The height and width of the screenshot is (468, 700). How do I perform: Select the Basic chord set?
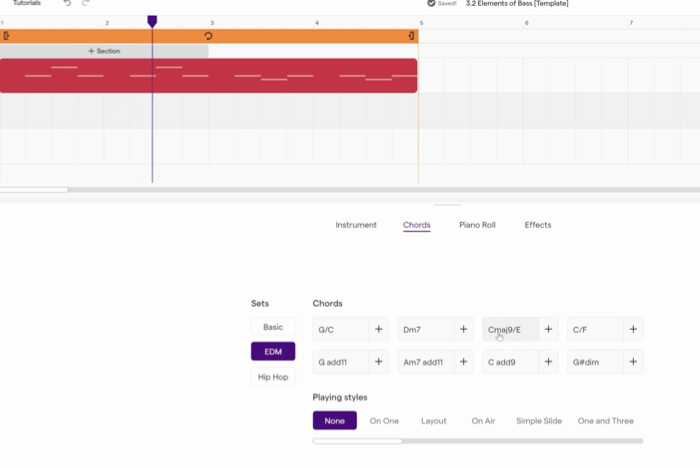pos(273,327)
